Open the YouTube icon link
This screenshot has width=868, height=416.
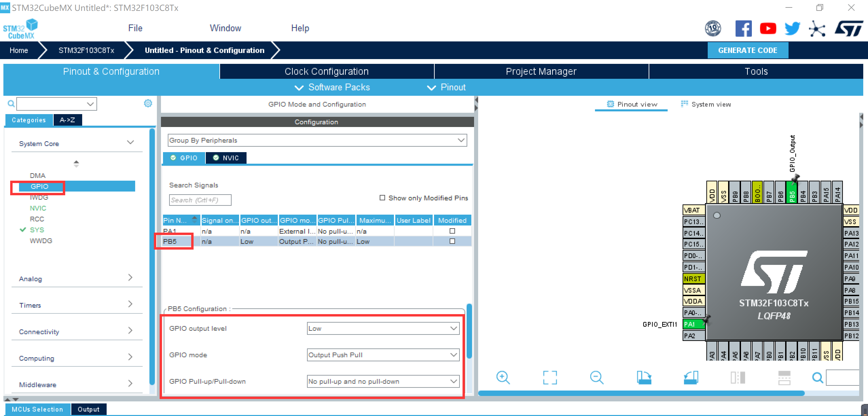768,29
